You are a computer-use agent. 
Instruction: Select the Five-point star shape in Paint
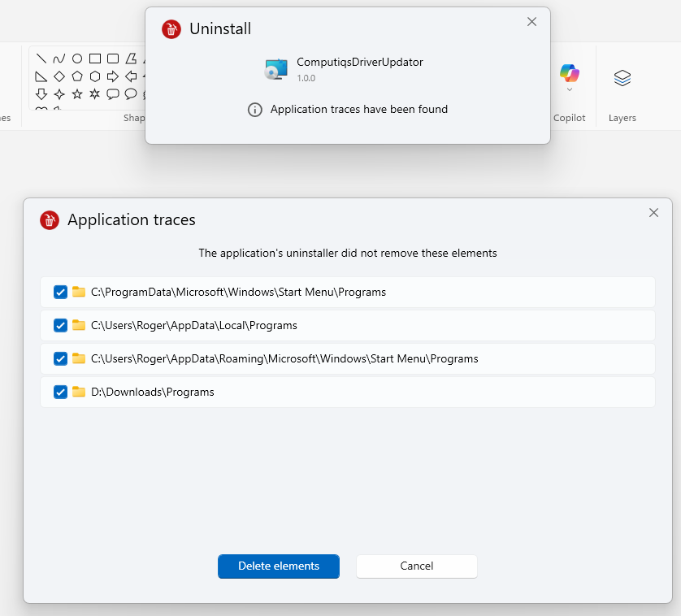[x=77, y=93]
